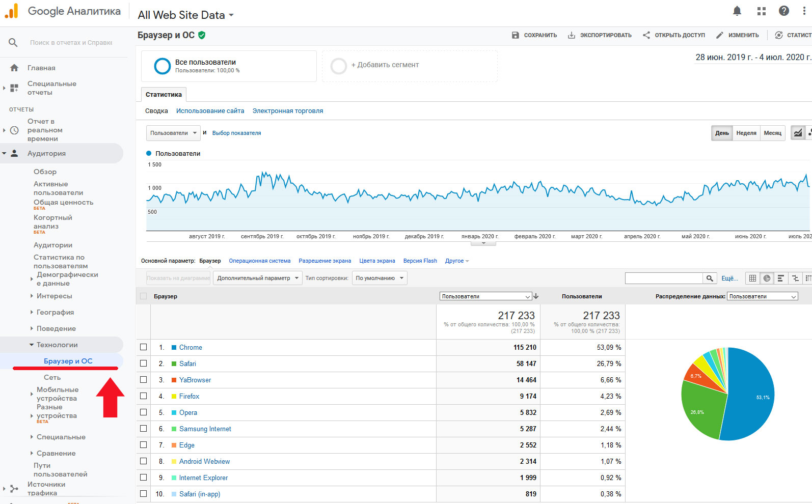
Task: Click the table search magnifier button
Action: pyautogui.click(x=710, y=278)
